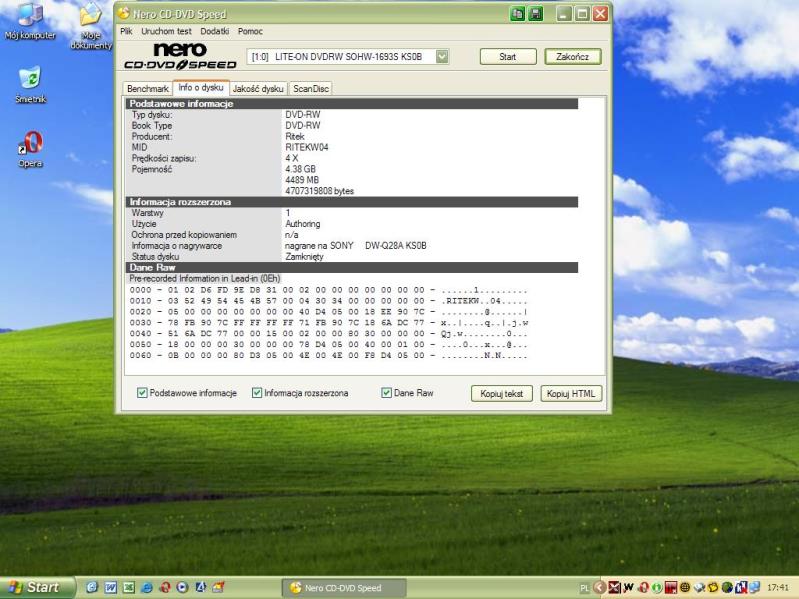
Task: Open the Plik menu
Action: tap(126, 31)
